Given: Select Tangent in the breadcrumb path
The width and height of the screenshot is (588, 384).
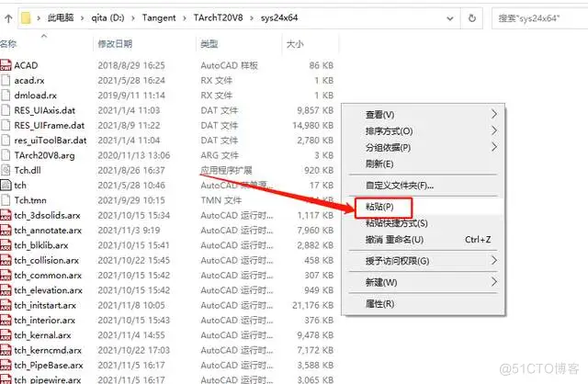Looking at the screenshot, I should click(x=159, y=17).
